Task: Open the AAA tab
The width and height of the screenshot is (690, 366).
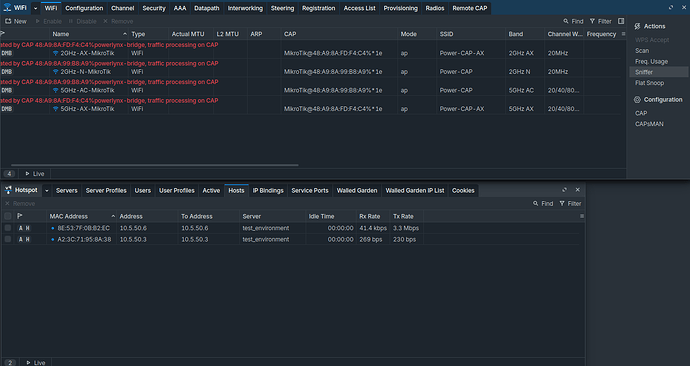Action: coord(180,8)
